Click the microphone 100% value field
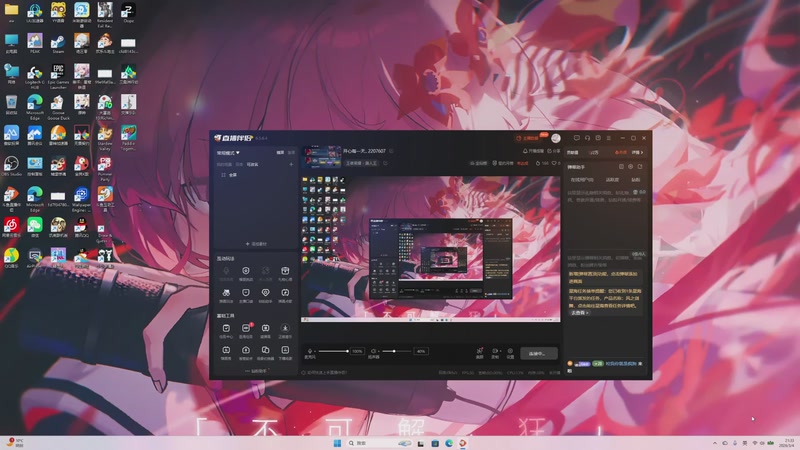 tap(358, 351)
